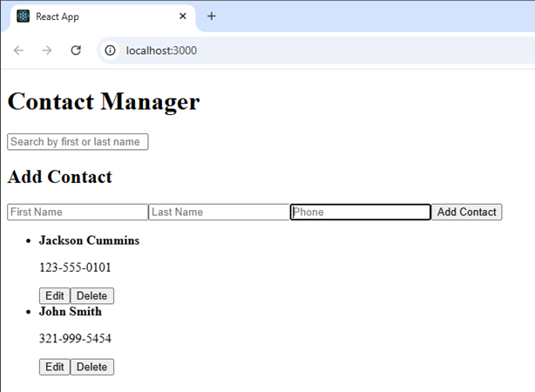Click the Contact Manager heading

coord(104,102)
